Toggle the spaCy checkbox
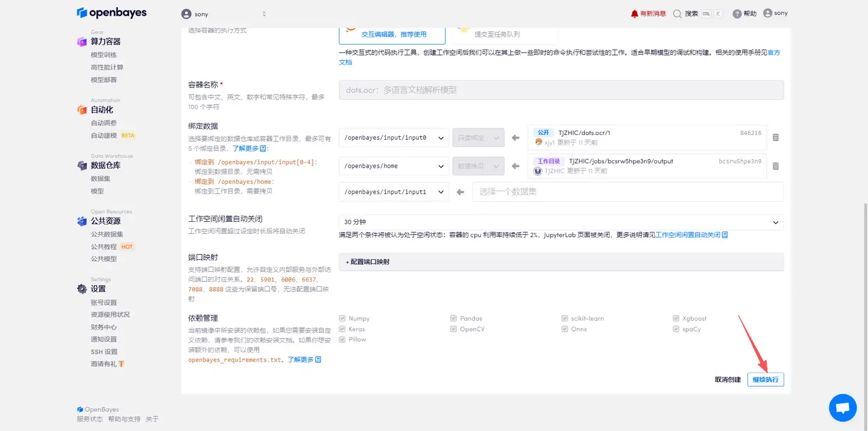The height and width of the screenshot is (431, 868). 676,329
